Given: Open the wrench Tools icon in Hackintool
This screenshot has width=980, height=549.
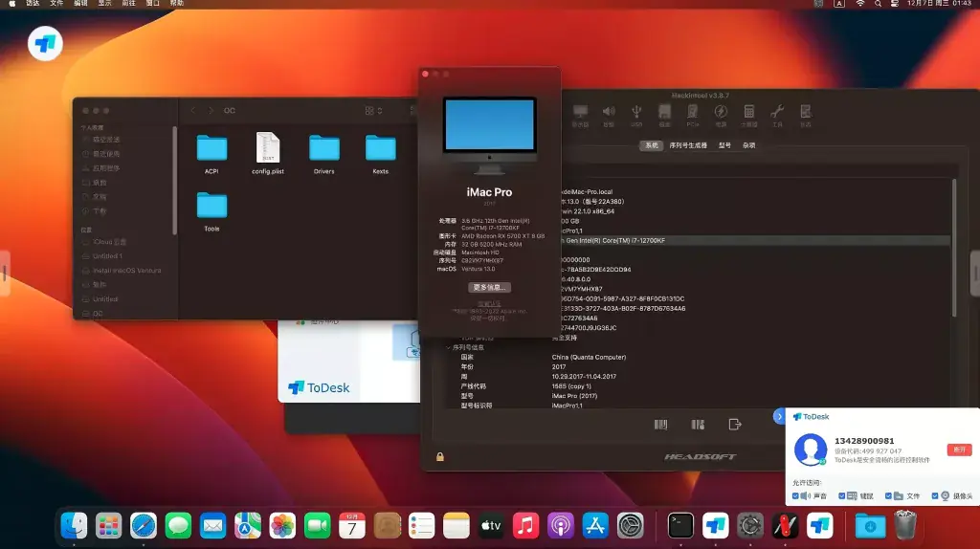Looking at the screenshot, I should pyautogui.click(x=777, y=115).
